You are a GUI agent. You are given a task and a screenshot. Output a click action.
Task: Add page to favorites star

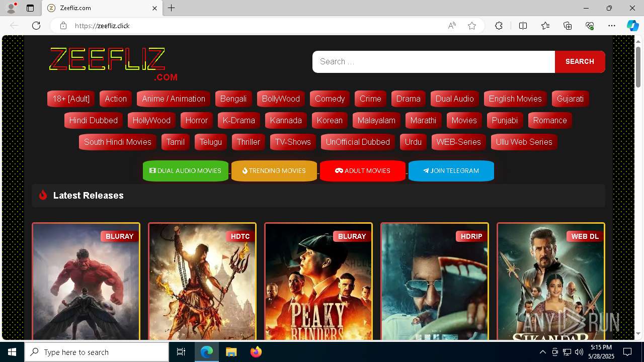coord(472,26)
